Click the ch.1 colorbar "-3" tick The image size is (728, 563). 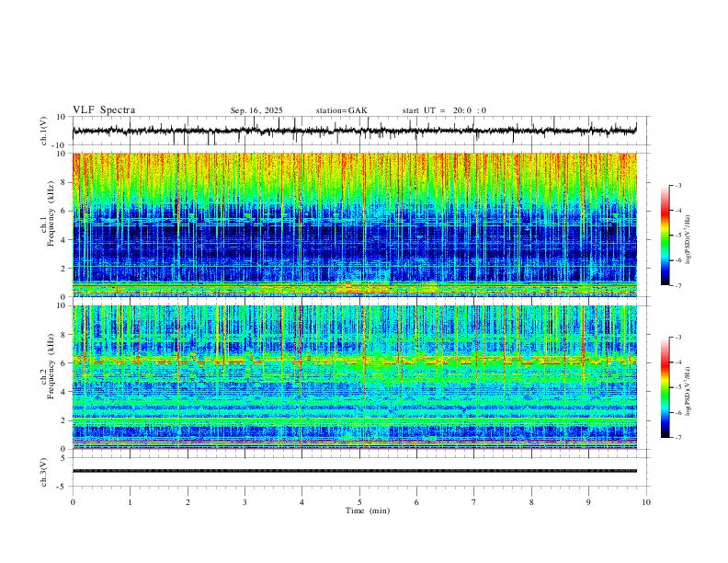point(677,185)
